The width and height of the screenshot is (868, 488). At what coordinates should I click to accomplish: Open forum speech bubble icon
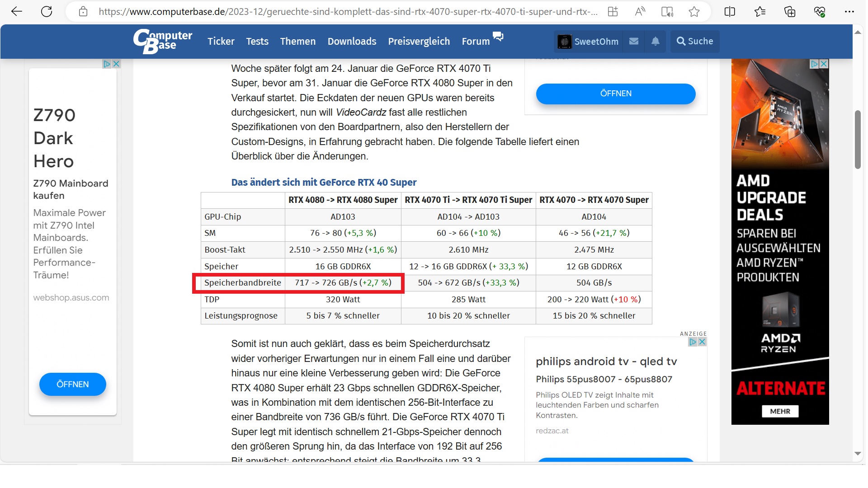[x=498, y=37]
